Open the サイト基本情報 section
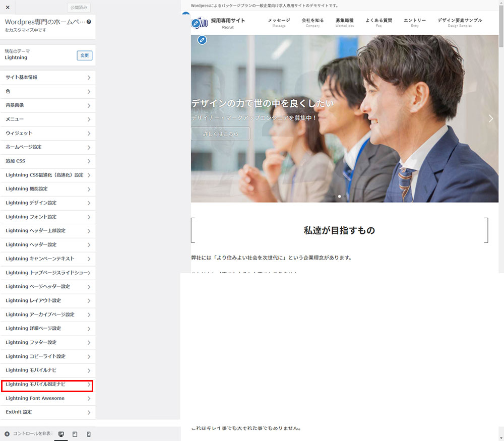The image size is (504, 441). [x=47, y=78]
